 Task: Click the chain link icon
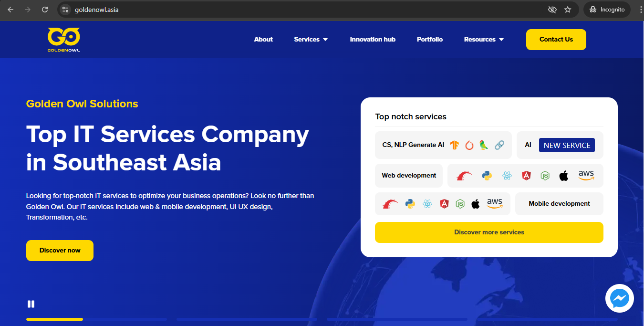point(499,145)
